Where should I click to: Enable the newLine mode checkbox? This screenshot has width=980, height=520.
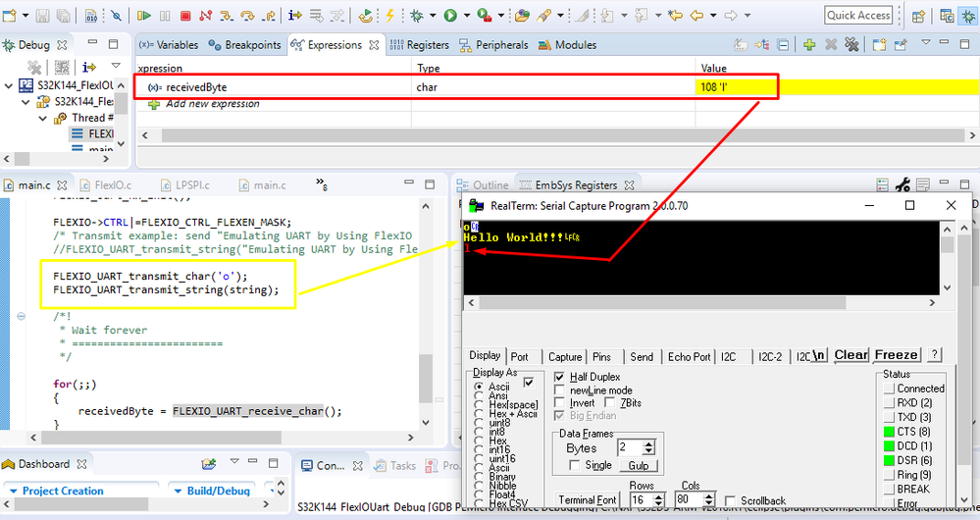tap(559, 390)
